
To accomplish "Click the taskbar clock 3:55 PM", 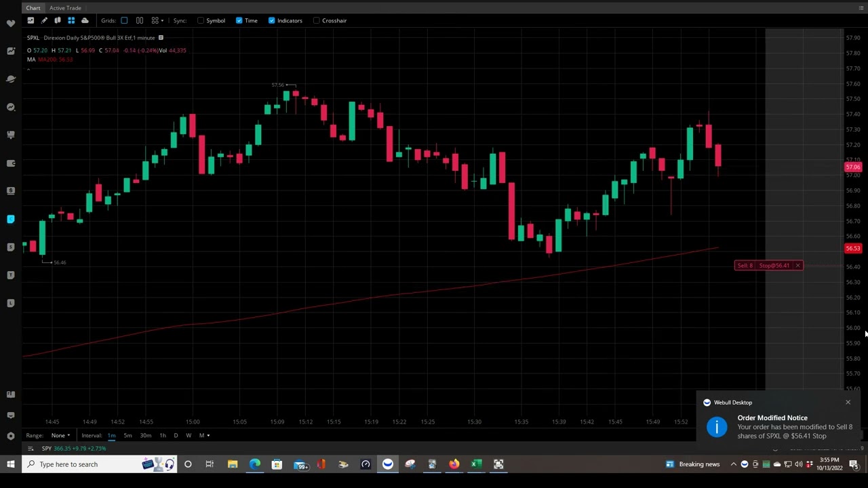I will [x=830, y=464].
